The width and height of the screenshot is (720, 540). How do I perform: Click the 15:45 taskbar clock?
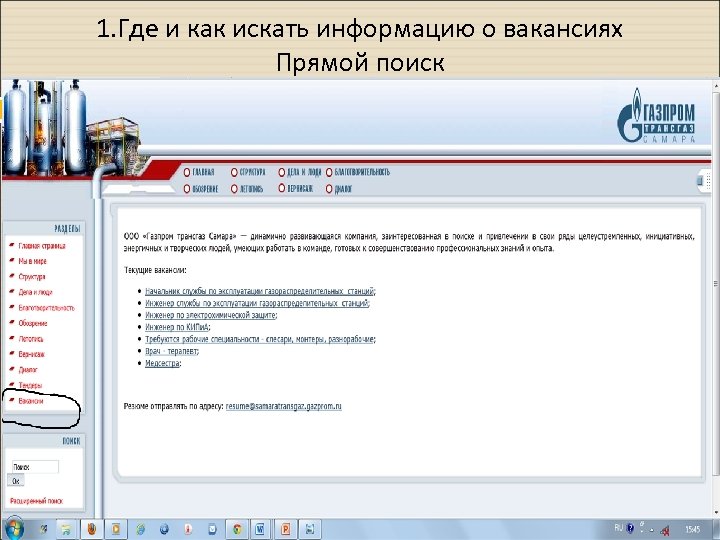[x=692, y=529]
